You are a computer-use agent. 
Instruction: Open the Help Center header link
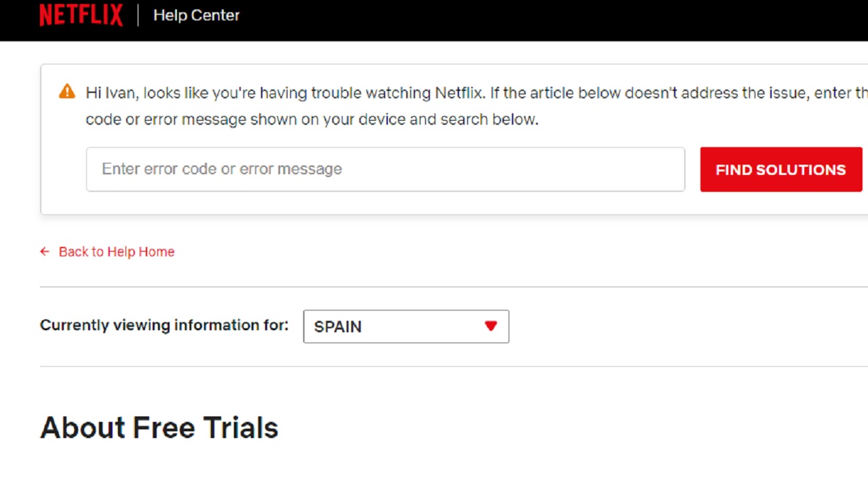tap(196, 15)
